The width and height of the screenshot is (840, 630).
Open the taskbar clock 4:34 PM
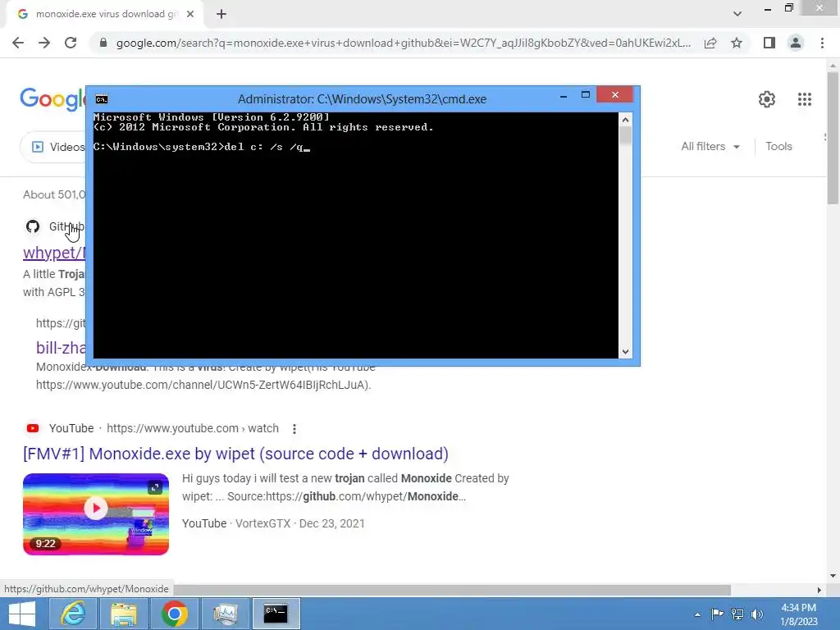(x=799, y=614)
